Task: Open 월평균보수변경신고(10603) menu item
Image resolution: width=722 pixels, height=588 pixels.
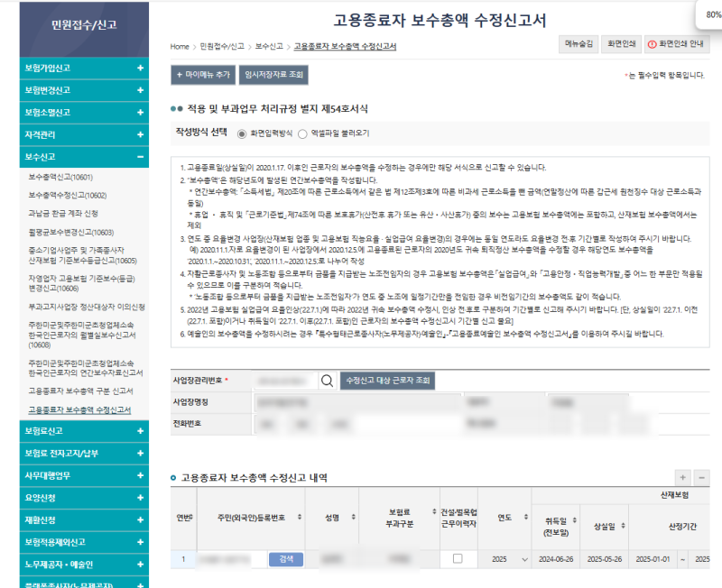Action: (71, 233)
